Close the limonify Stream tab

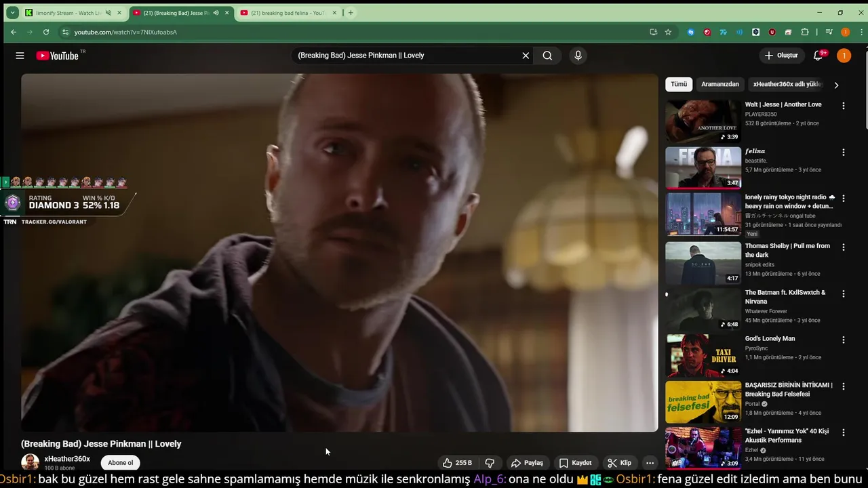tap(119, 13)
